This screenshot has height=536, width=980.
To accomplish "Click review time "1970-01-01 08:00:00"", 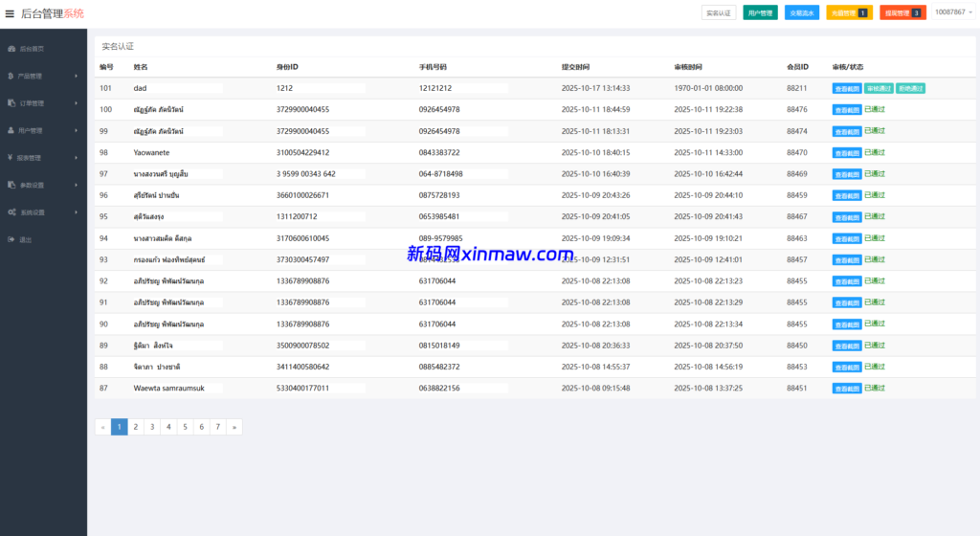I will 708,88.
